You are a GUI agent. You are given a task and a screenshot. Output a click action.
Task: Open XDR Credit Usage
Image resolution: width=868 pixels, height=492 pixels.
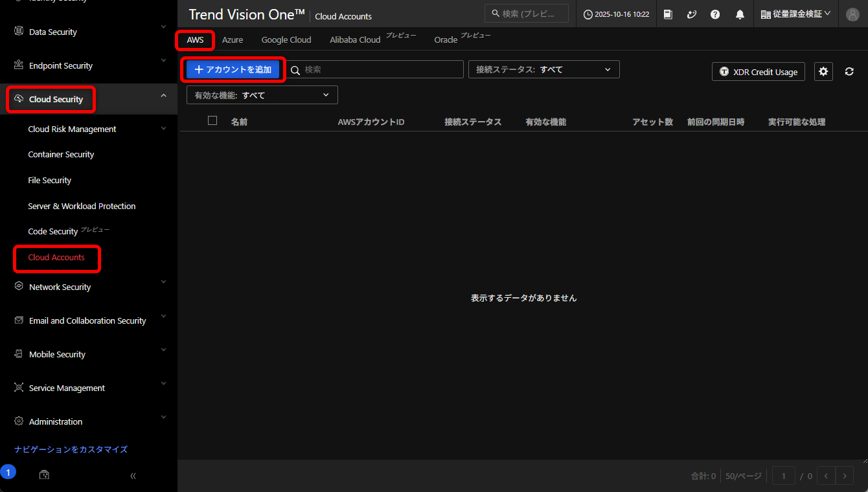pos(759,72)
